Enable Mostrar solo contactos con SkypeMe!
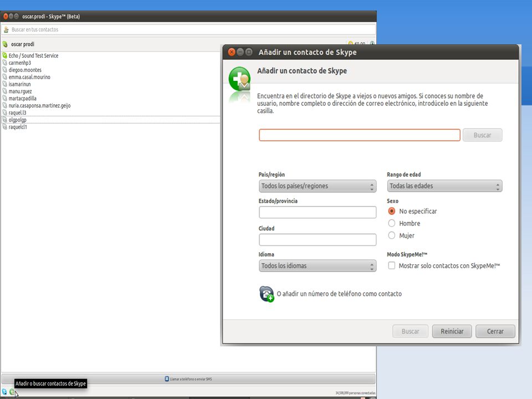The width and height of the screenshot is (532, 399). pos(392,265)
